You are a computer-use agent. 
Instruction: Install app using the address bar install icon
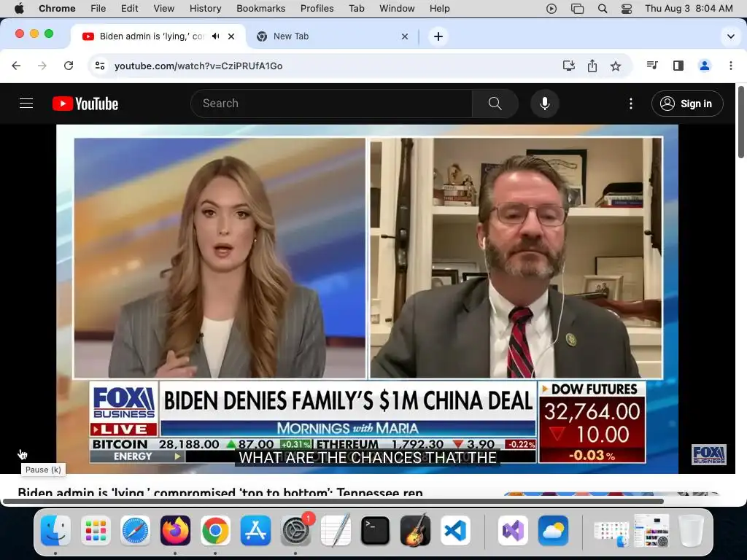[568, 66]
